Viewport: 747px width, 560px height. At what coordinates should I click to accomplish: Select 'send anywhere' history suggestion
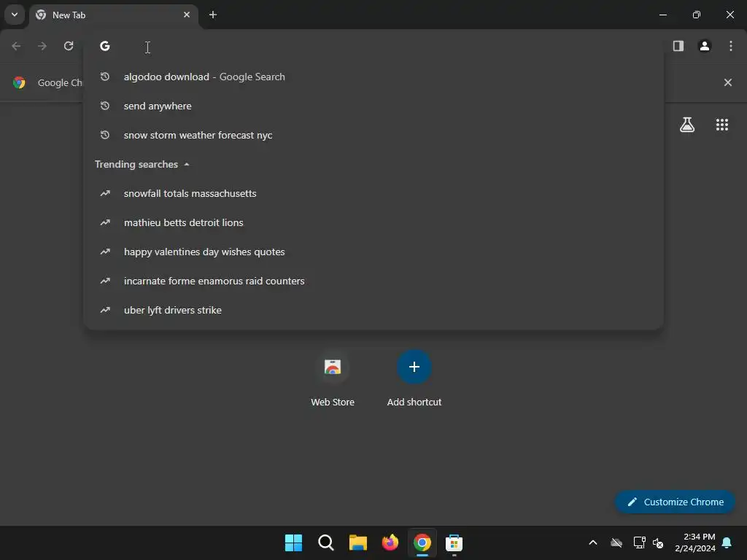click(373, 106)
